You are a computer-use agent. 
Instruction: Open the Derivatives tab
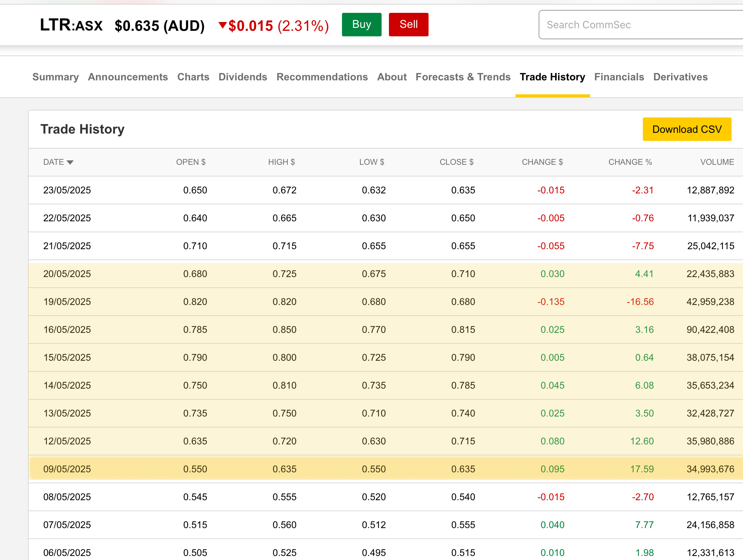coord(680,77)
